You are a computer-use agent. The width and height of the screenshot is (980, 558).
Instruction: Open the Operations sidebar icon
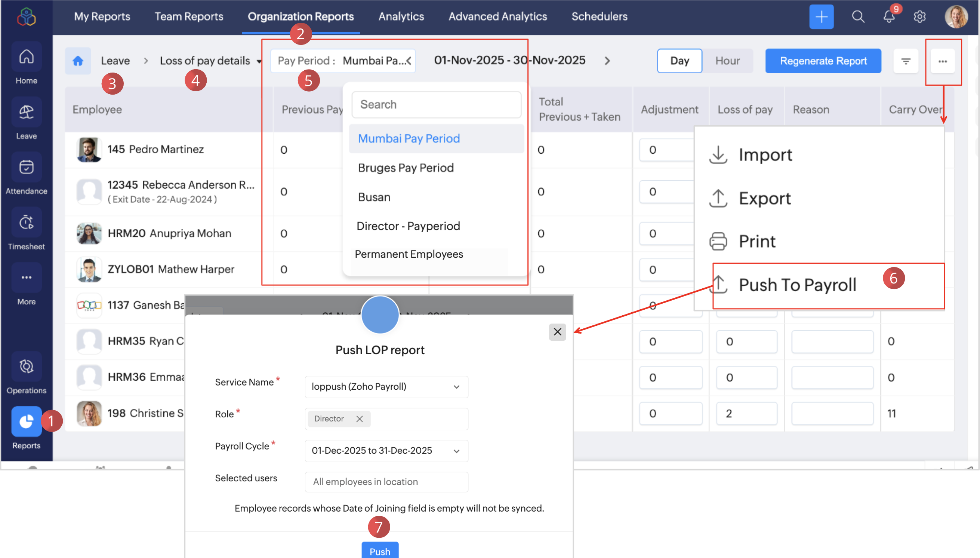(26, 367)
